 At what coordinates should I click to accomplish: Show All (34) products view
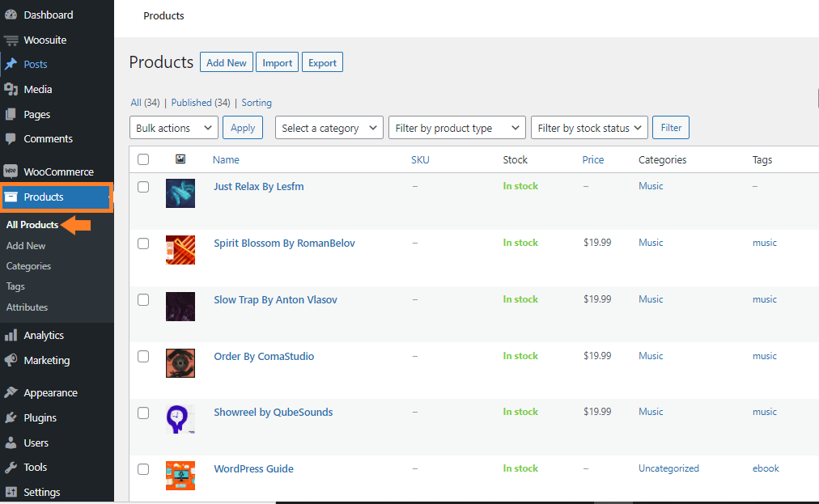click(x=145, y=103)
